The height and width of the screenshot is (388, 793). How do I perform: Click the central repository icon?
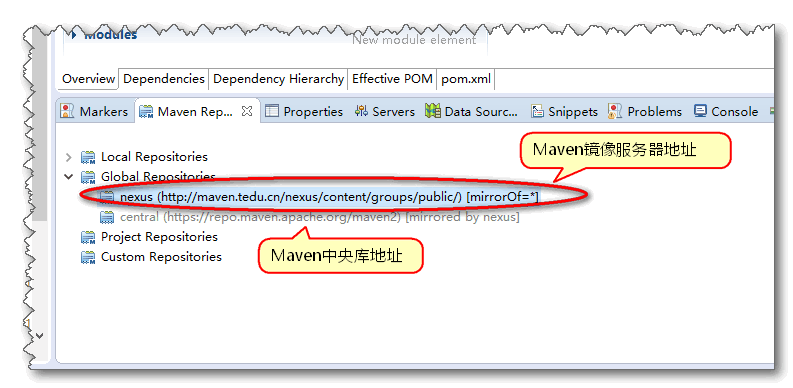107,217
